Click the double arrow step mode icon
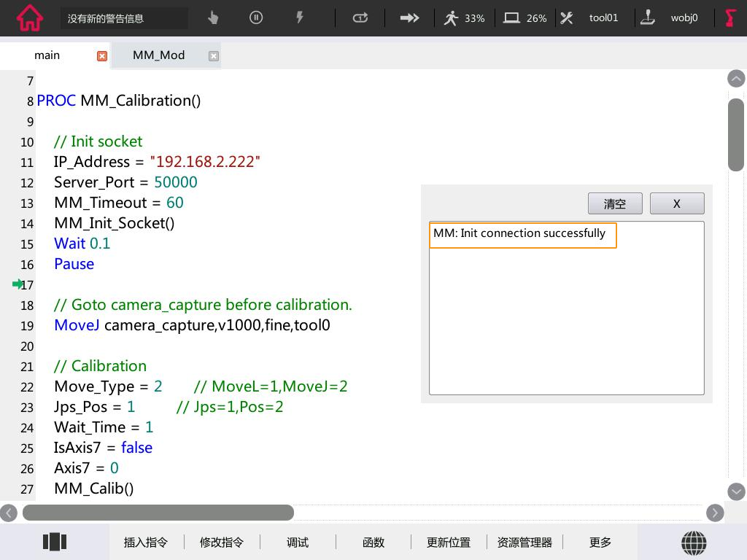 (x=409, y=18)
